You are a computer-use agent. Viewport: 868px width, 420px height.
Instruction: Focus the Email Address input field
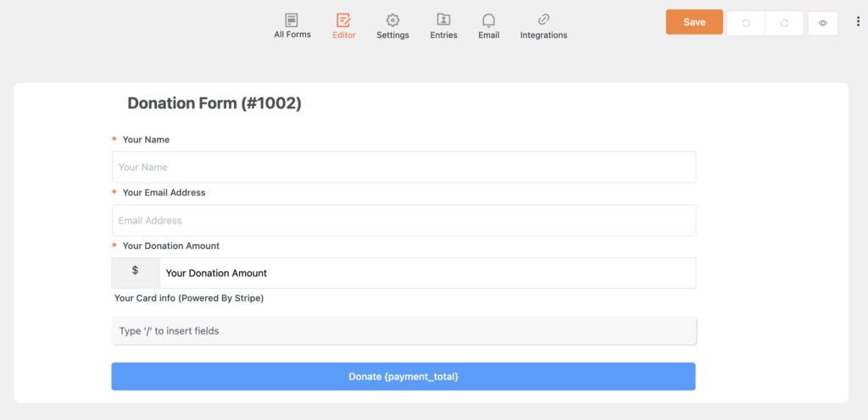click(403, 220)
